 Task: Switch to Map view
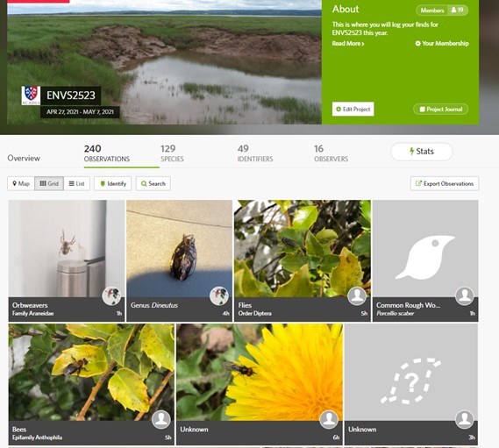tap(21, 183)
